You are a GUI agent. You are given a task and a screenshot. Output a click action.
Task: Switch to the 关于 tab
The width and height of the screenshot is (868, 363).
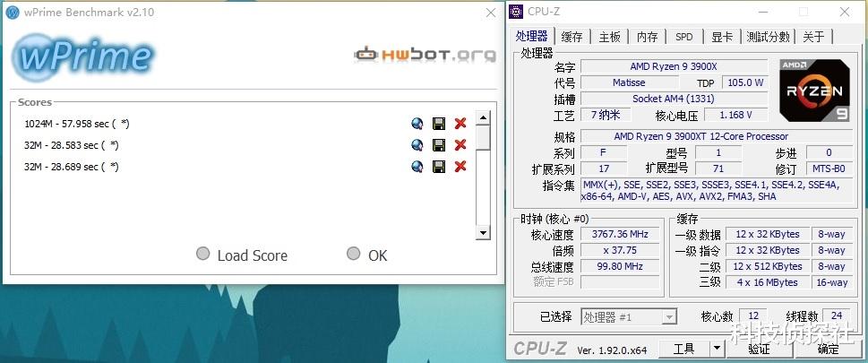point(813,37)
